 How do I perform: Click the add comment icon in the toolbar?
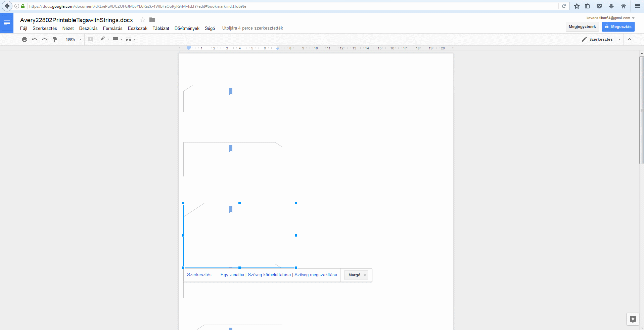click(x=91, y=39)
